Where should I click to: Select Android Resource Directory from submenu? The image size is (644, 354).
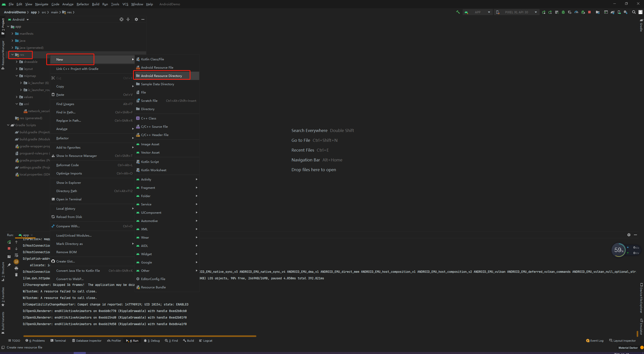(161, 76)
